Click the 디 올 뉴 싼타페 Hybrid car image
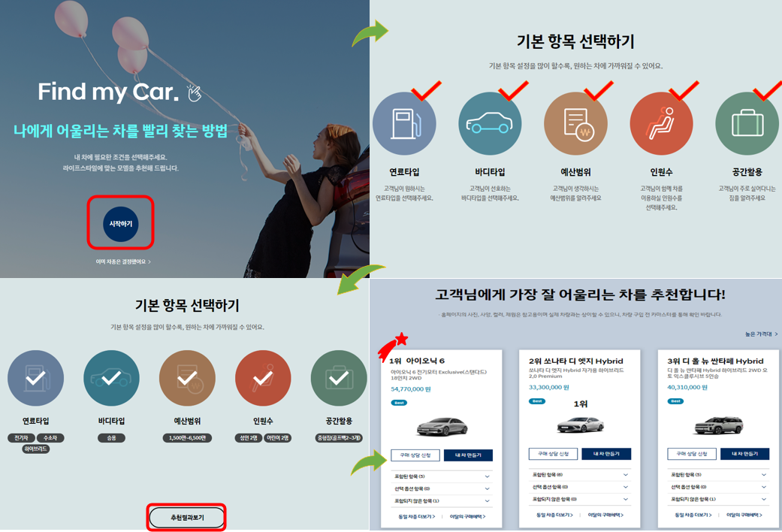Viewport: 782px width, 532px height. [x=719, y=425]
